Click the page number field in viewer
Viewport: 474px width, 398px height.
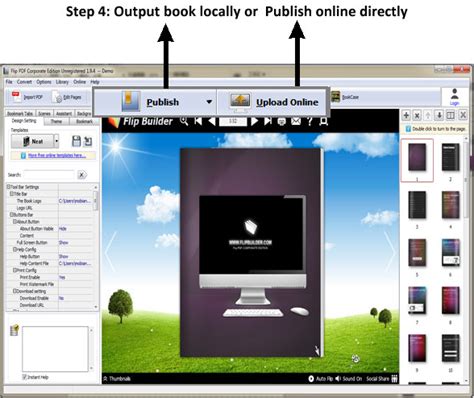233,121
